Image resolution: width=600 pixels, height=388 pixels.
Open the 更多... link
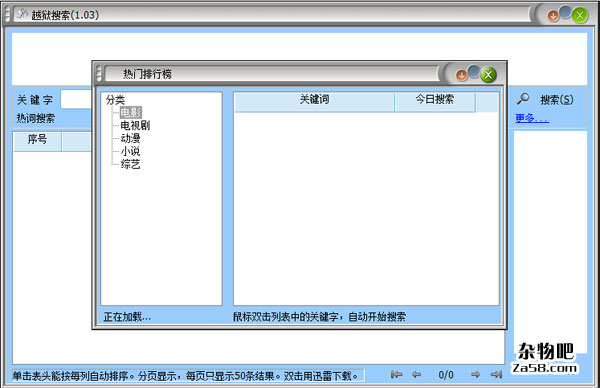point(532,118)
